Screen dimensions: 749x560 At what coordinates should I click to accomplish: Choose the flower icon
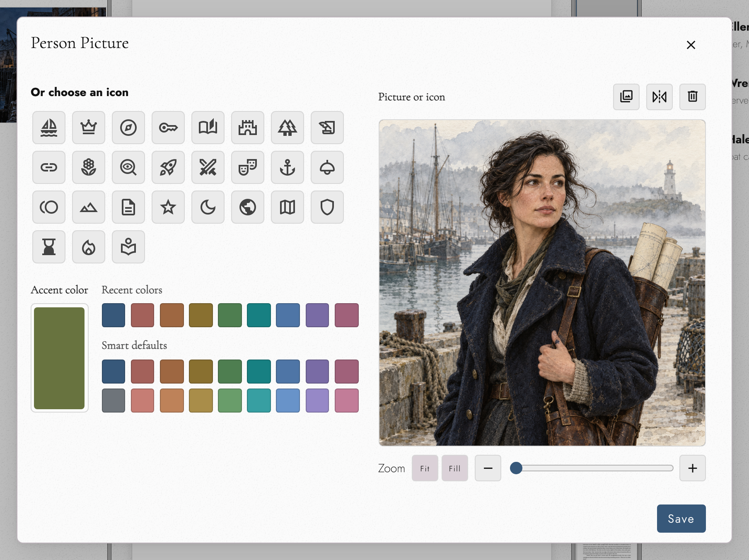[89, 167]
